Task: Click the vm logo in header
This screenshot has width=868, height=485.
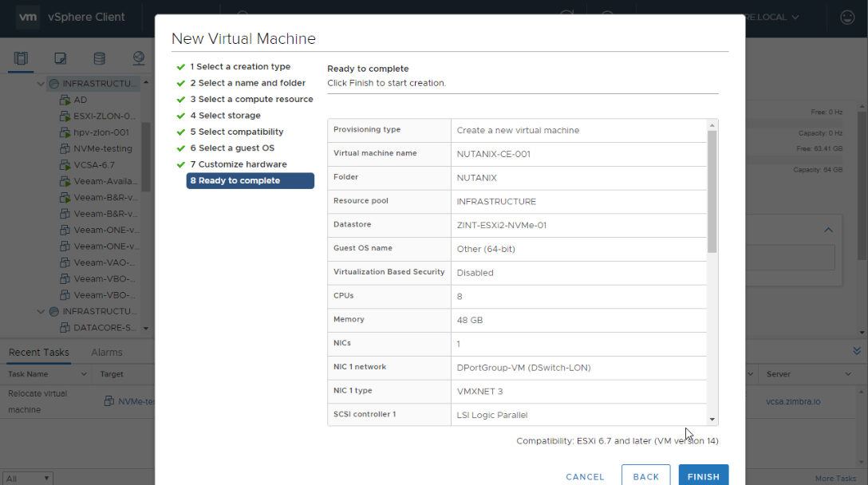Action: point(28,17)
